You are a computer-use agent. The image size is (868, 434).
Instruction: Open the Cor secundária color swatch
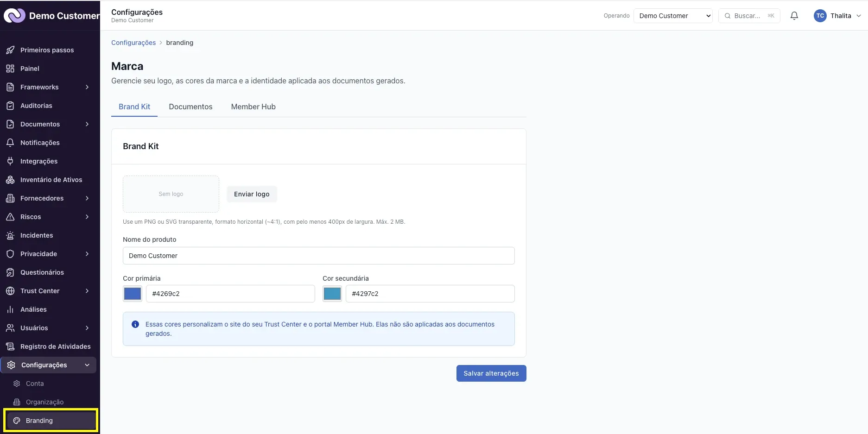click(x=332, y=294)
